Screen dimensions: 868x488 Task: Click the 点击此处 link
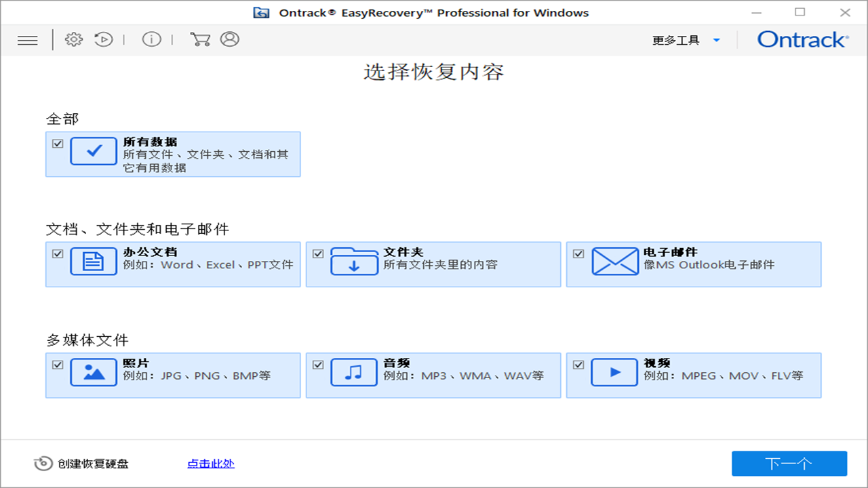[210, 464]
